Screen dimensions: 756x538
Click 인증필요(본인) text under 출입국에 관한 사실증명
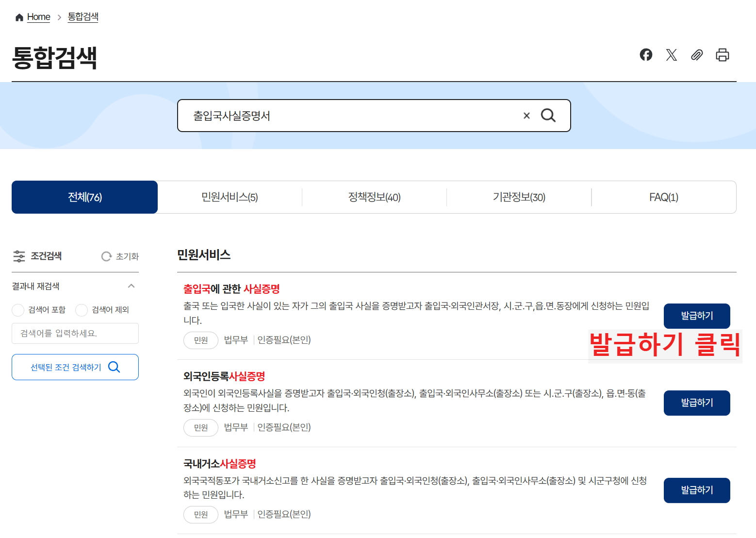point(284,340)
